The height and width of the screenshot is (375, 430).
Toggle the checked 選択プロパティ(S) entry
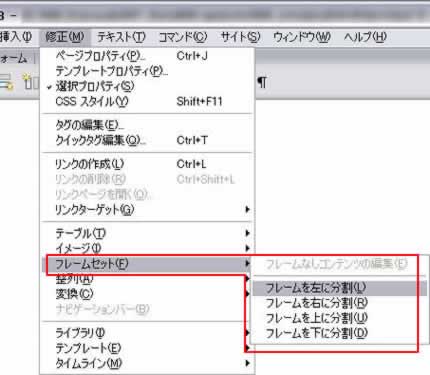(147, 86)
